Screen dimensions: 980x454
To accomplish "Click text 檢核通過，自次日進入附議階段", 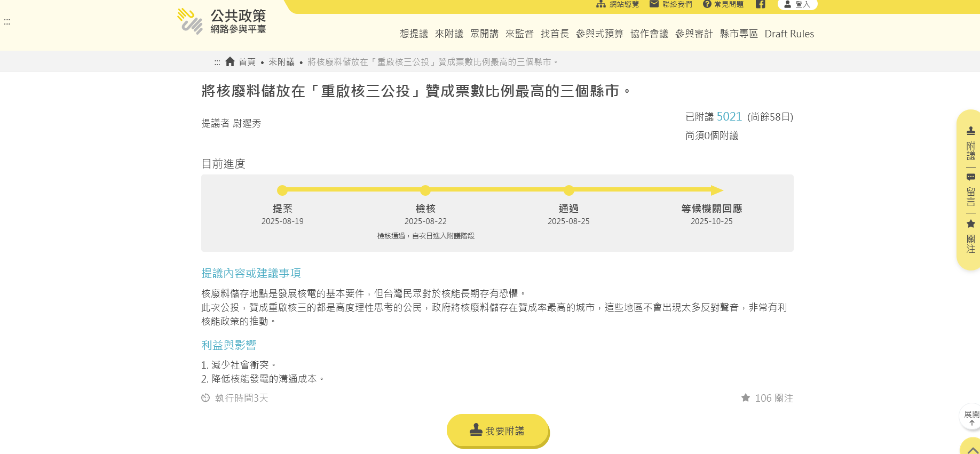I will click(x=425, y=236).
